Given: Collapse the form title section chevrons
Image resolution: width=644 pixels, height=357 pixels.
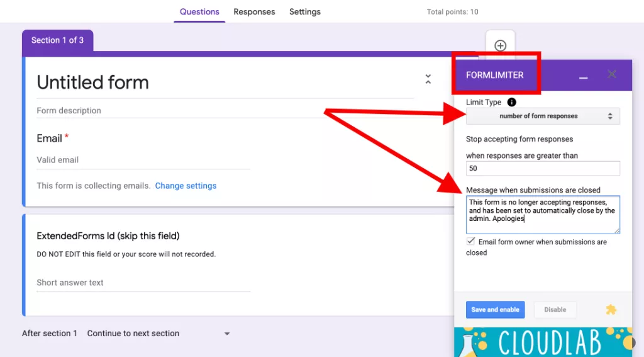Looking at the screenshot, I should click(428, 79).
